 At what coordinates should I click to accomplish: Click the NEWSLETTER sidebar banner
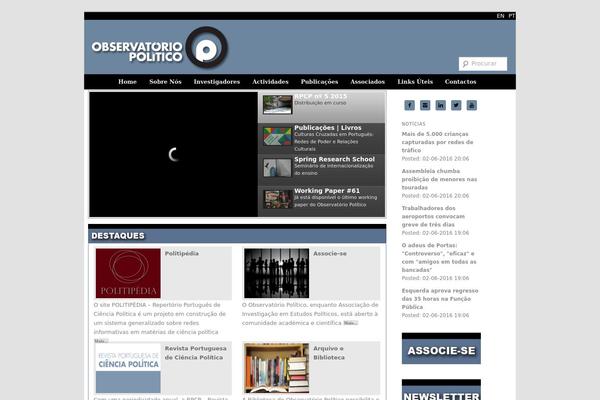pyautogui.click(x=441, y=390)
